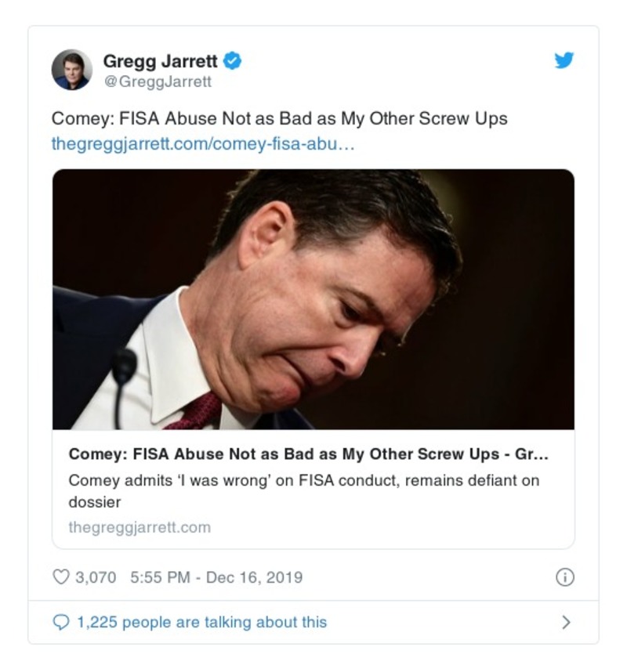Click the Comey photo in the link card
627x672 pixels.
pyautogui.click(x=313, y=299)
